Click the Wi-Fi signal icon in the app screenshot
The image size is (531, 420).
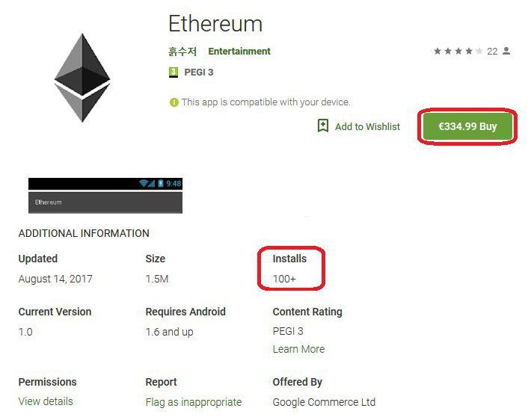(144, 183)
